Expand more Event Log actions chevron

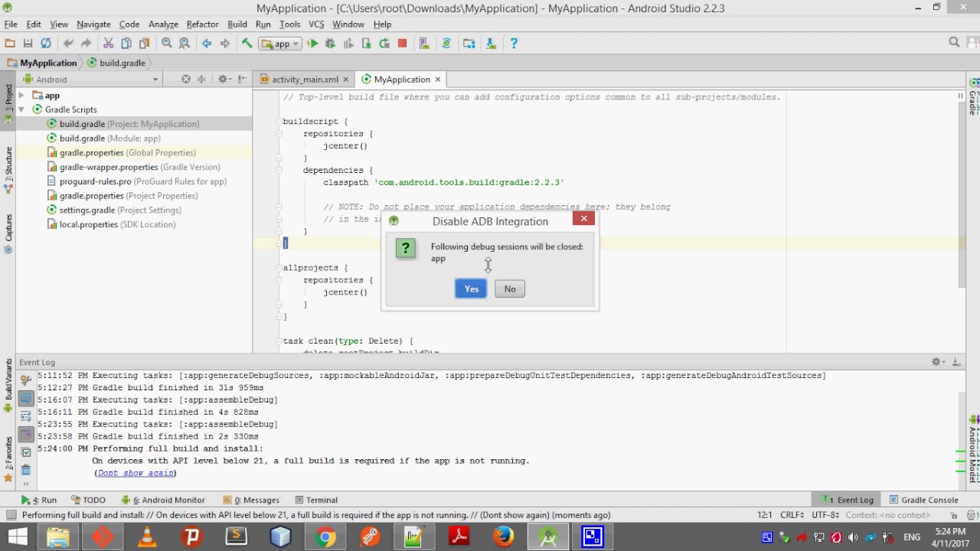25,484
